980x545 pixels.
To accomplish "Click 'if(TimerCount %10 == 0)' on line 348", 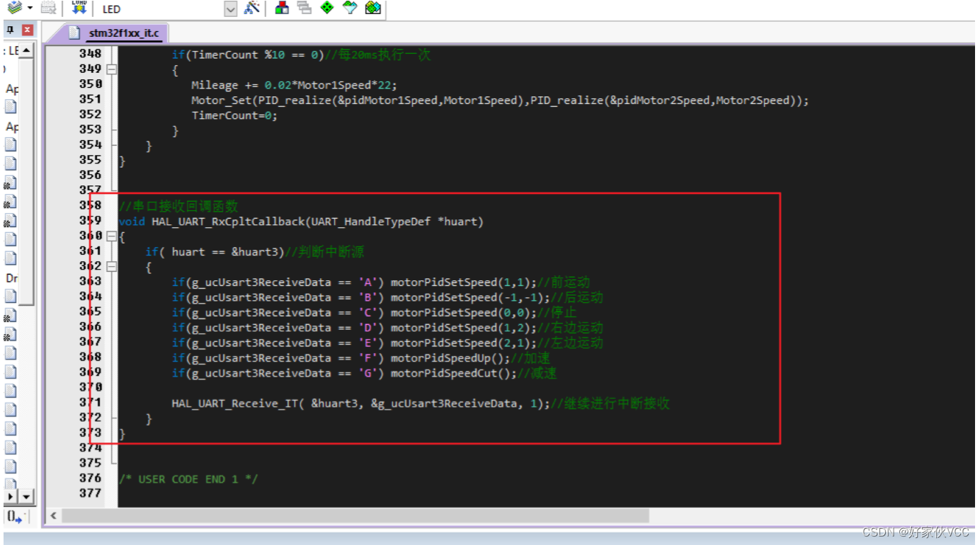I will coord(248,54).
